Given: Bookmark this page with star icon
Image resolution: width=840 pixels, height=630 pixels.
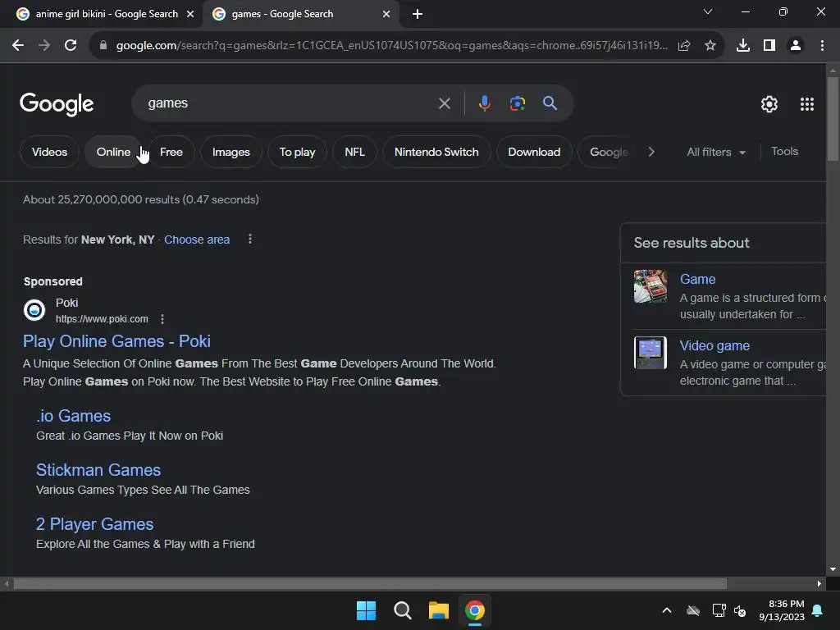Looking at the screenshot, I should [710, 46].
